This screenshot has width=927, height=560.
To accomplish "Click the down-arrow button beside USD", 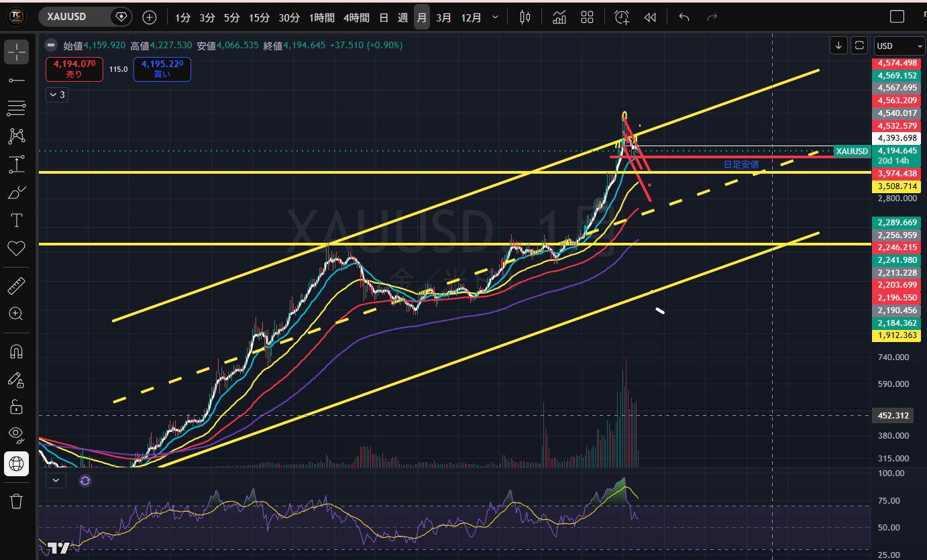I will [x=838, y=46].
